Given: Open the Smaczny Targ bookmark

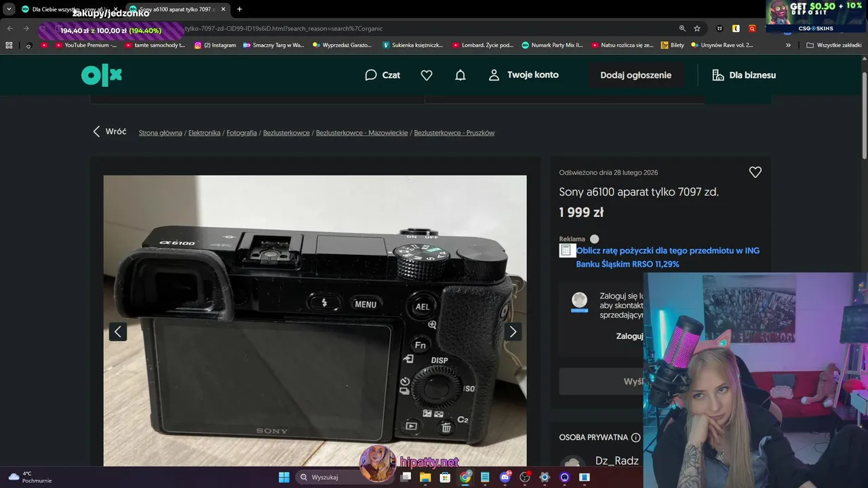Looking at the screenshot, I should pos(273,45).
